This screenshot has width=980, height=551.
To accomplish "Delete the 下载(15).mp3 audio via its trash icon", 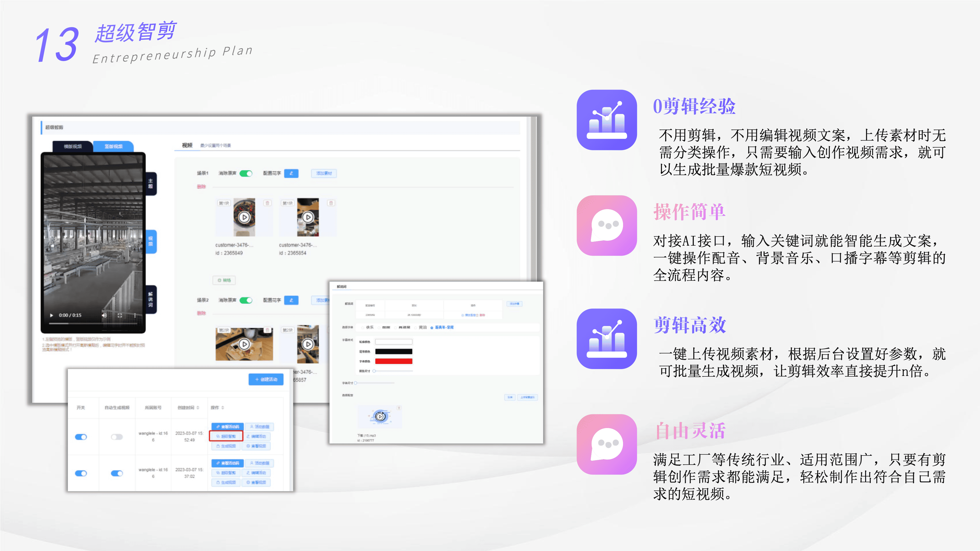I will pyautogui.click(x=399, y=408).
